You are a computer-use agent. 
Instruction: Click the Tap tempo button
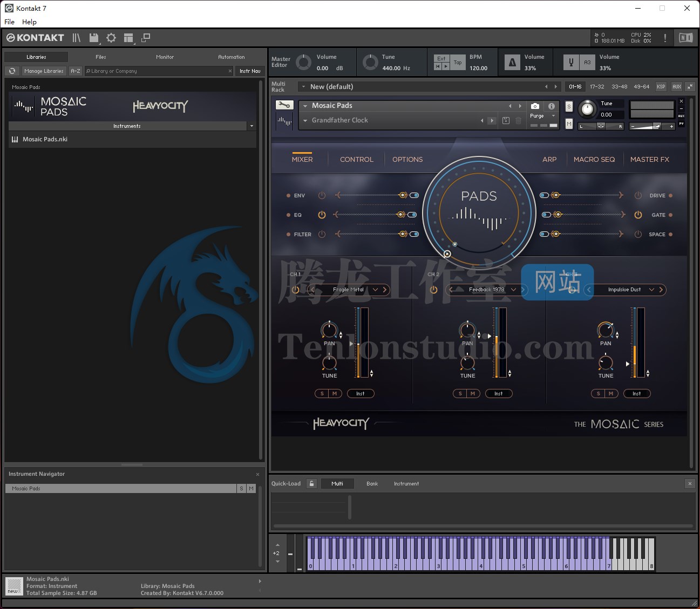tap(458, 63)
